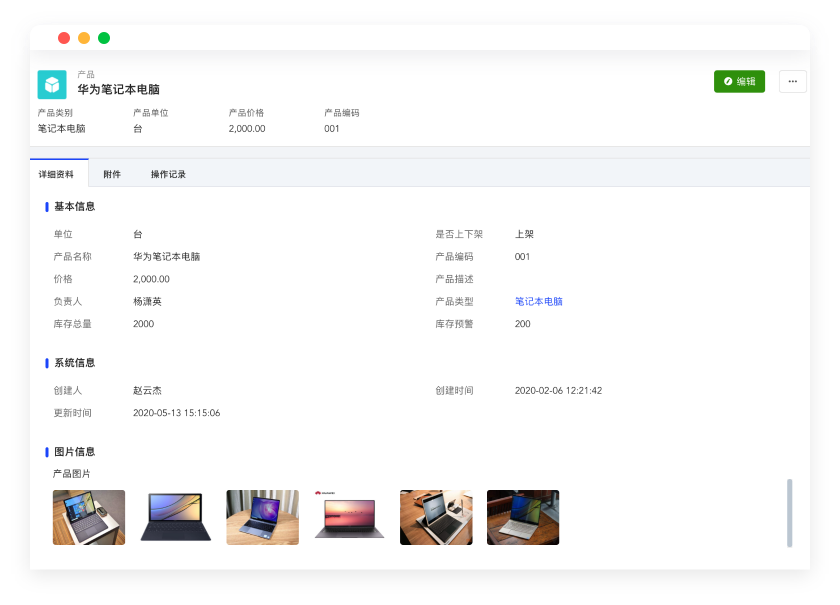Click the red close window button
The width and height of the screenshot is (840, 605).
pos(64,38)
